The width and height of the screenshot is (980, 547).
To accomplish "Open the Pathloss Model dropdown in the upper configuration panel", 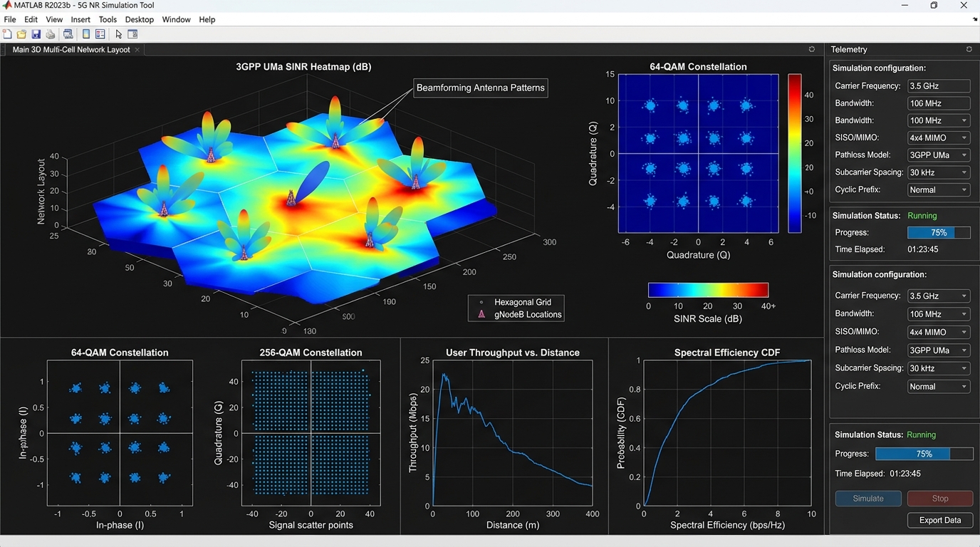I will click(x=939, y=155).
